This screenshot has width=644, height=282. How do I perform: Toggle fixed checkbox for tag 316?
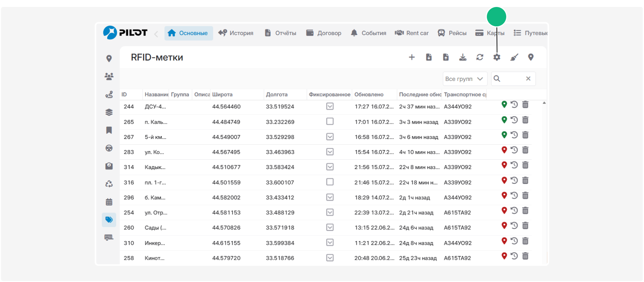click(x=330, y=182)
